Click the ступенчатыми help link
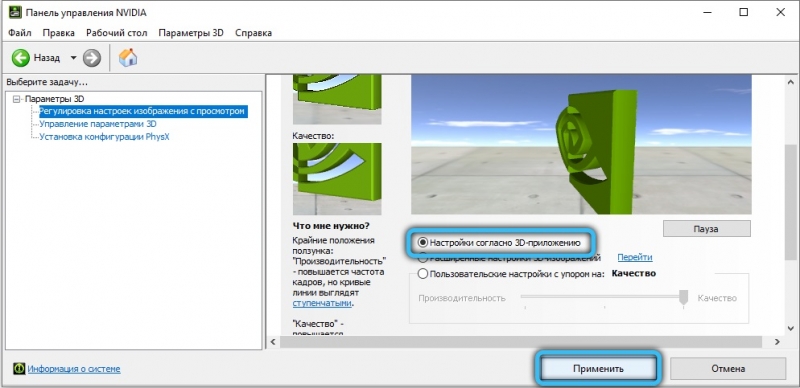The height and width of the screenshot is (388, 800). (322, 303)
